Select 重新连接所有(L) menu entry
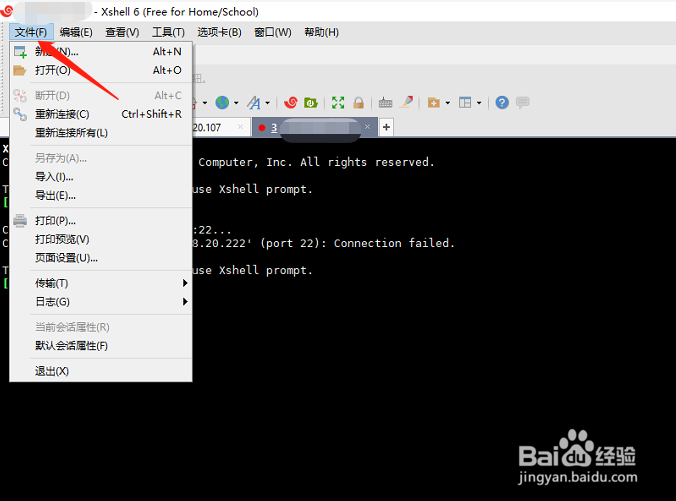This screenshot has width=676, height=501. pyautogui.click(x=101, y=133)
